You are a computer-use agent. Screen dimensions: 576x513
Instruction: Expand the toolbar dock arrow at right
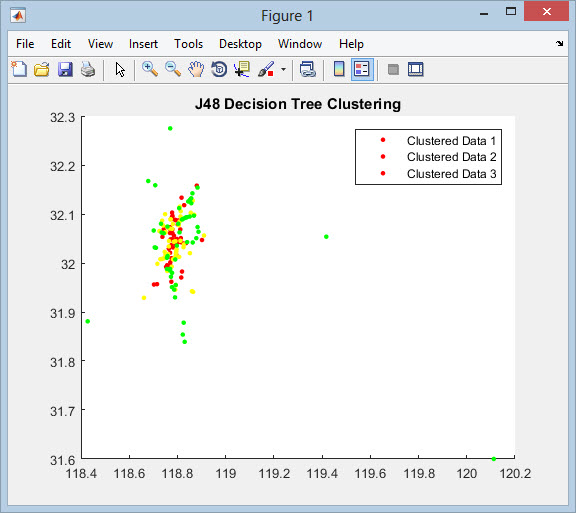point(559,43)
